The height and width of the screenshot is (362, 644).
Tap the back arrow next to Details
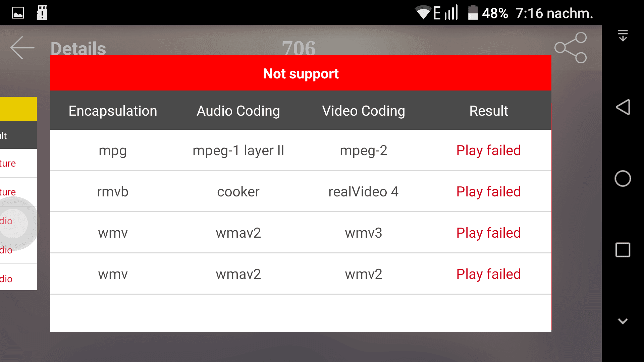[x=22, y=48]
